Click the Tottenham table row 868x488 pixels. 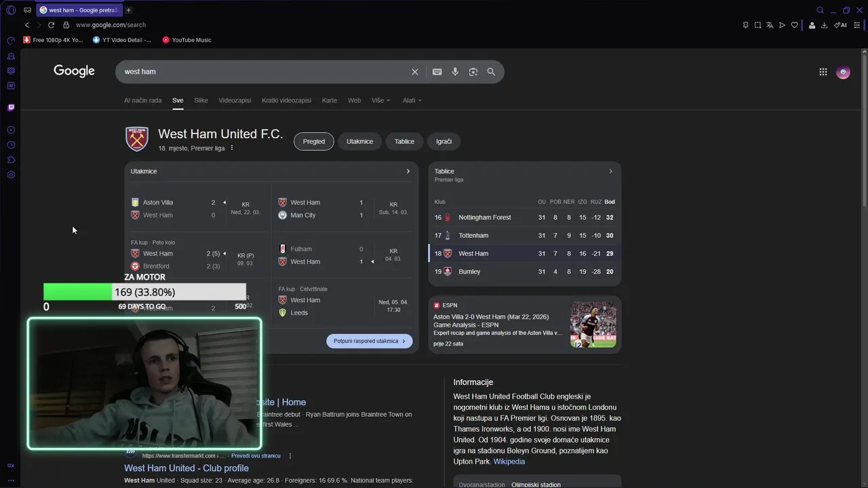524,236
